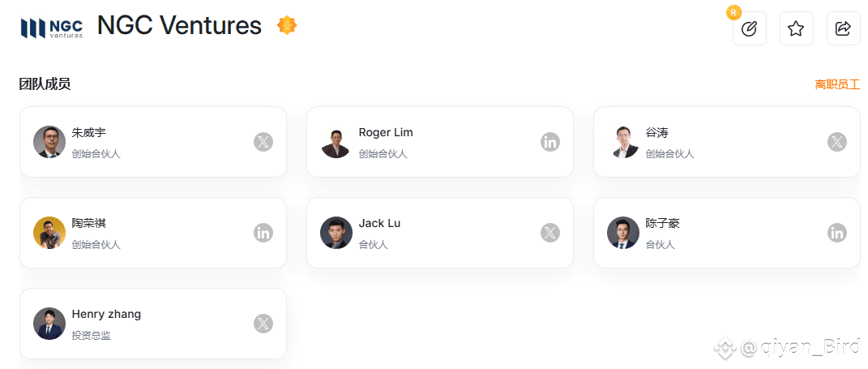Open Roger Lim's LinkedIn icon

pyautogui.click(x=550, y=142)
